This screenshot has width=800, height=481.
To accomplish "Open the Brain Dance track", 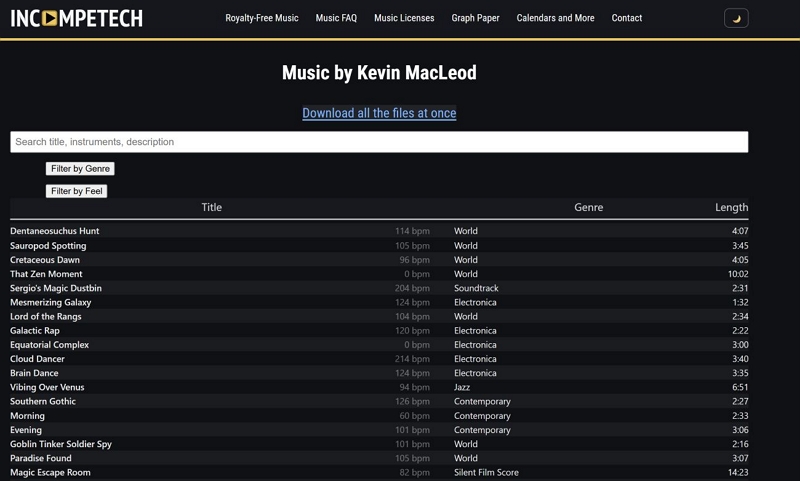I will [34, 373].
